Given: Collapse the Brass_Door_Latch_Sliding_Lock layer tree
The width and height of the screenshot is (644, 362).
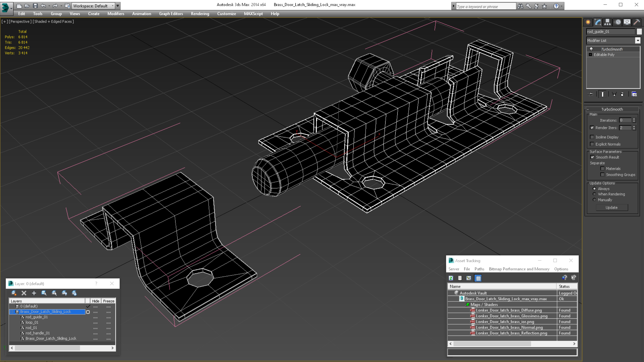Looking at the screenshot, I should pyautogui.click(x=12, y=311).
